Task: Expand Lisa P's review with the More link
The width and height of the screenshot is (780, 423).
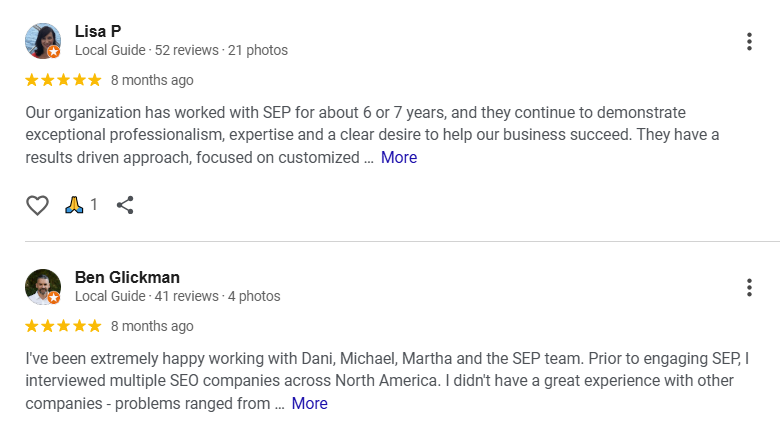Action: click(x=398, y=157)
